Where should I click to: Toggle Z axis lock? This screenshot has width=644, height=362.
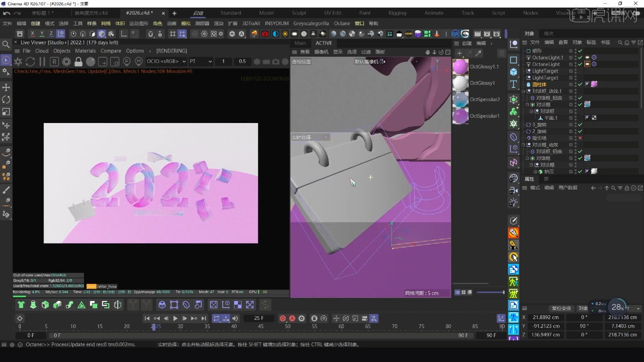(51, 34)
